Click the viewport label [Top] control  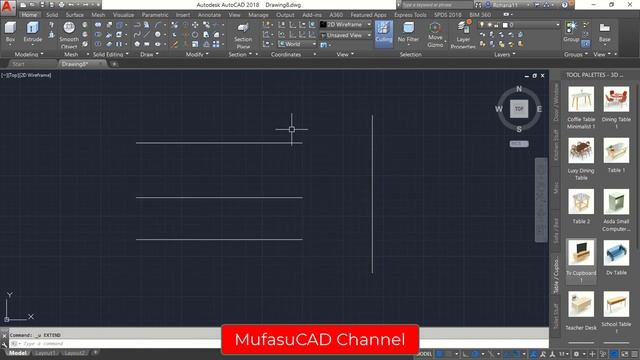[13, 76]
